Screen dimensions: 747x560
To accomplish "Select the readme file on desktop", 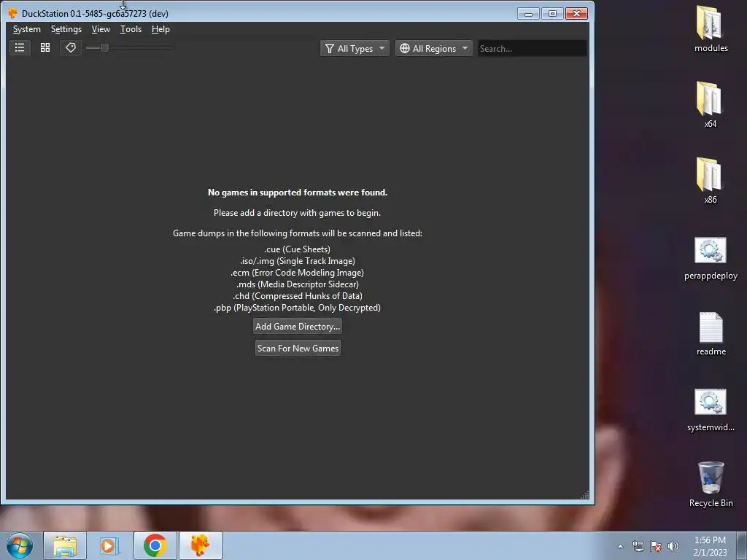I will click(711, 334).
